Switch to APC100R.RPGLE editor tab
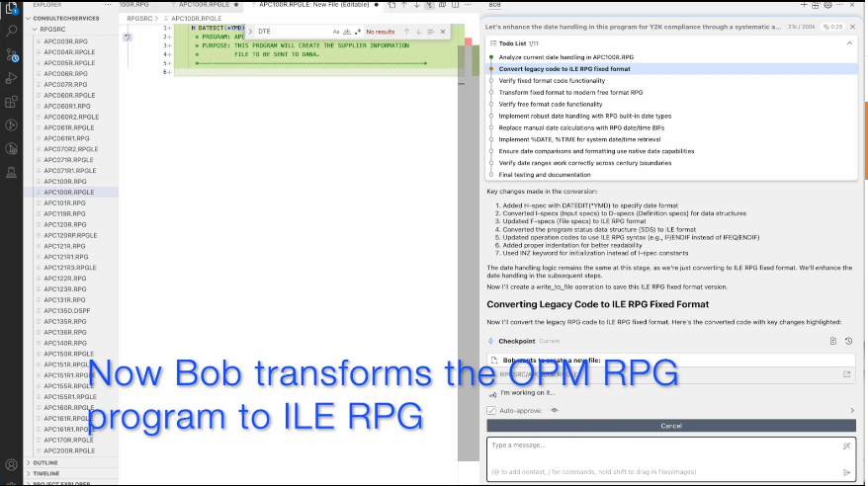Screen dimensions: 868x486 [204, 4]
